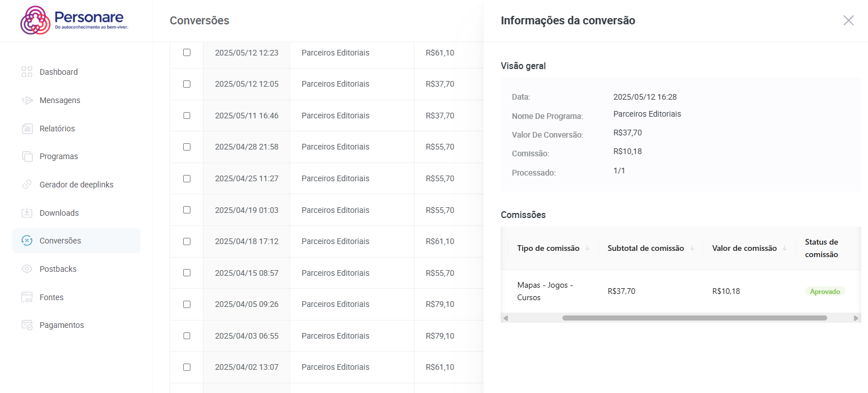Viewport: 868px width, 393px height.
Task: Sort by Subtotal de comissão arrow
Action: pyautogui.click(x=692, y=248)
